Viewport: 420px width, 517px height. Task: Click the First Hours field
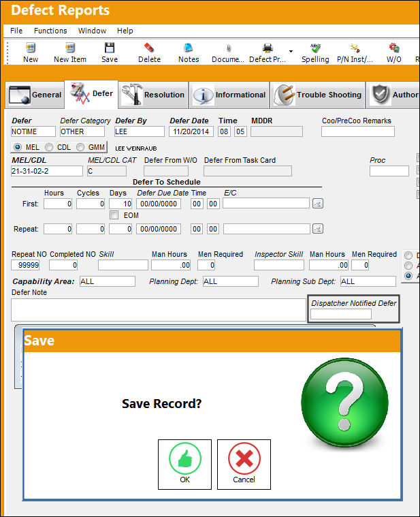(58, 204)
